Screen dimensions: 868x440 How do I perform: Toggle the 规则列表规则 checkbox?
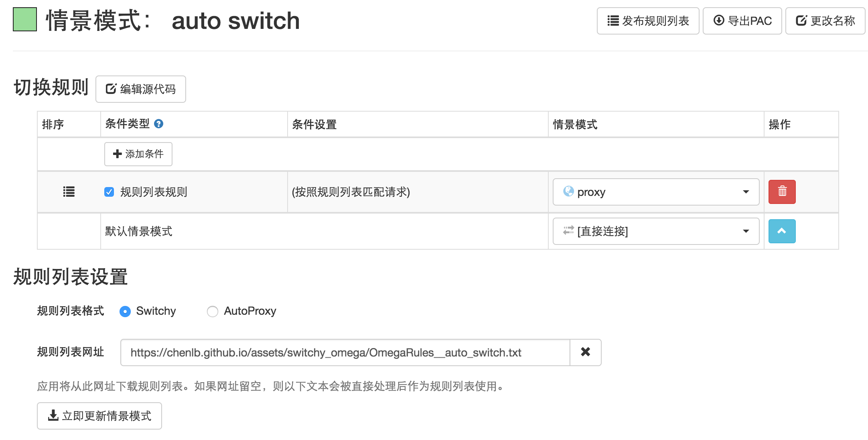click(x=109, y=192)
